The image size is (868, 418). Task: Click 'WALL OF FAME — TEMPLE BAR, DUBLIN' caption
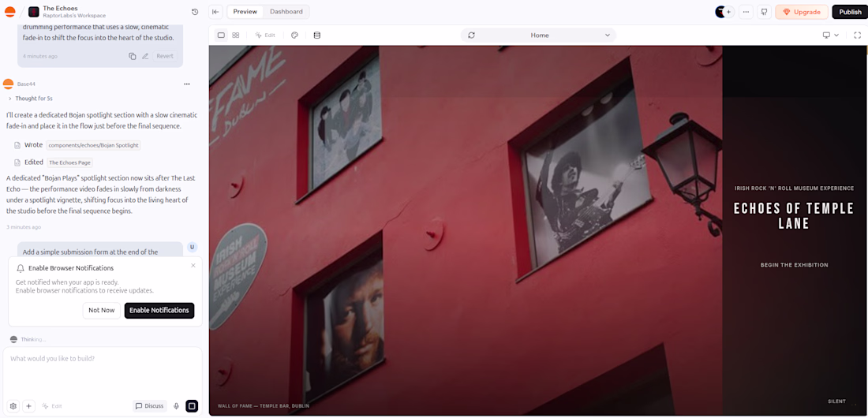point(264,406)
